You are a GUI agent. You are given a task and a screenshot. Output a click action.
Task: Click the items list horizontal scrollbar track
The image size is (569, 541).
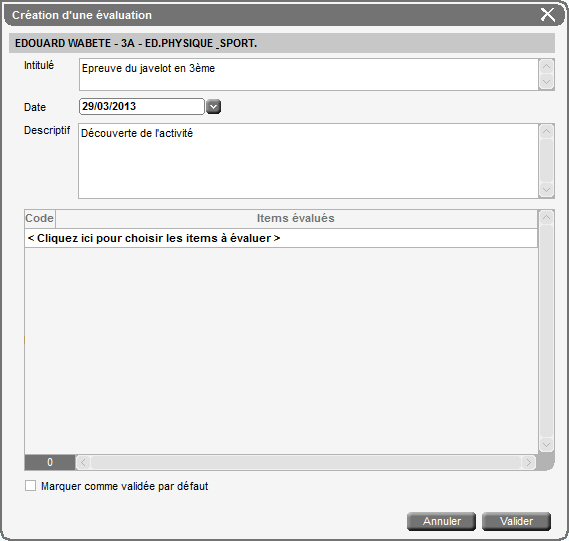(x=306, y=462)
